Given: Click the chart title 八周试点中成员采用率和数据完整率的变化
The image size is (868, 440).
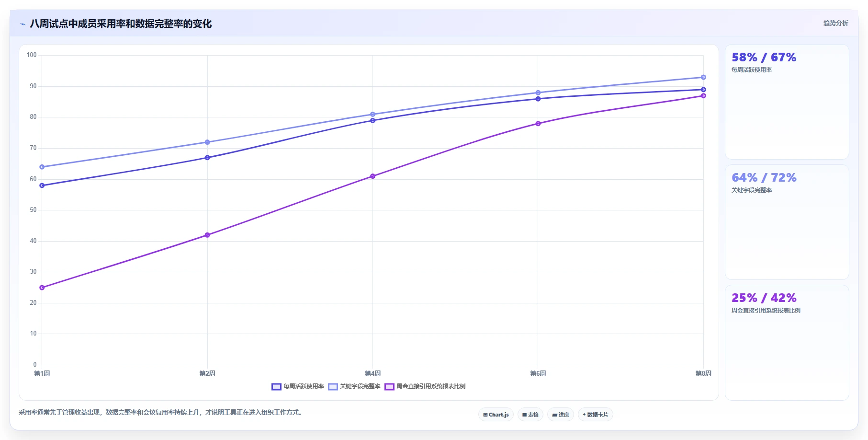Looking at the screenshot, I should point(121,24).
